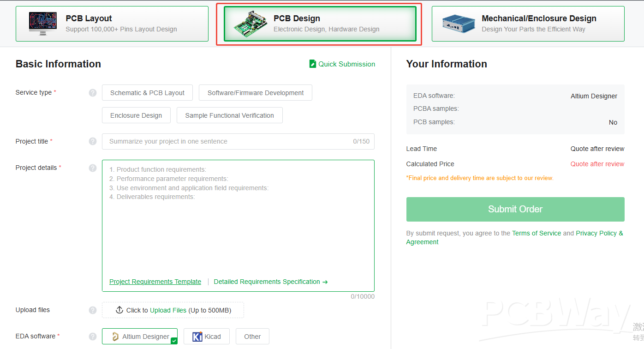The height and width of the screenshot is (349, 644).
Task: Click the help icon beside Service type
Action: point(93,93)
